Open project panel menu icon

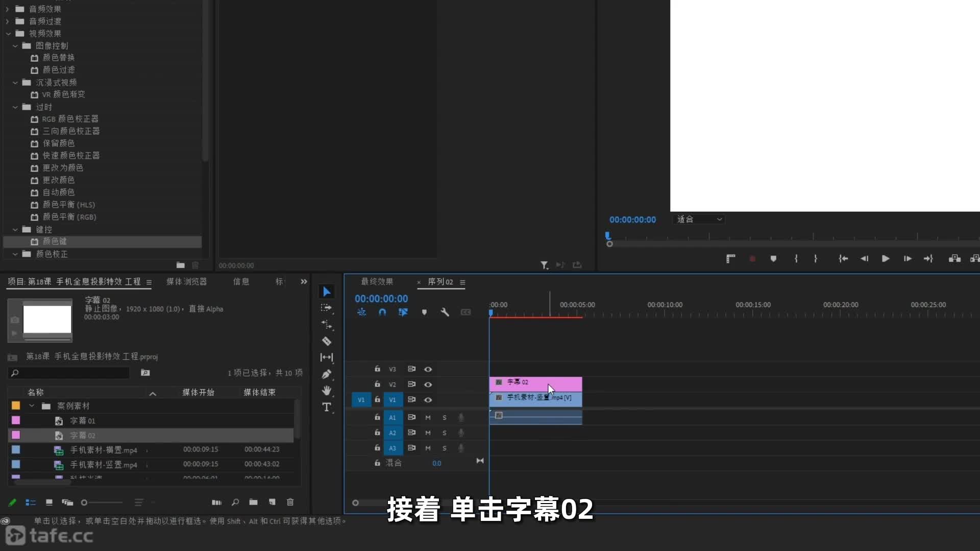click(149, 282)
